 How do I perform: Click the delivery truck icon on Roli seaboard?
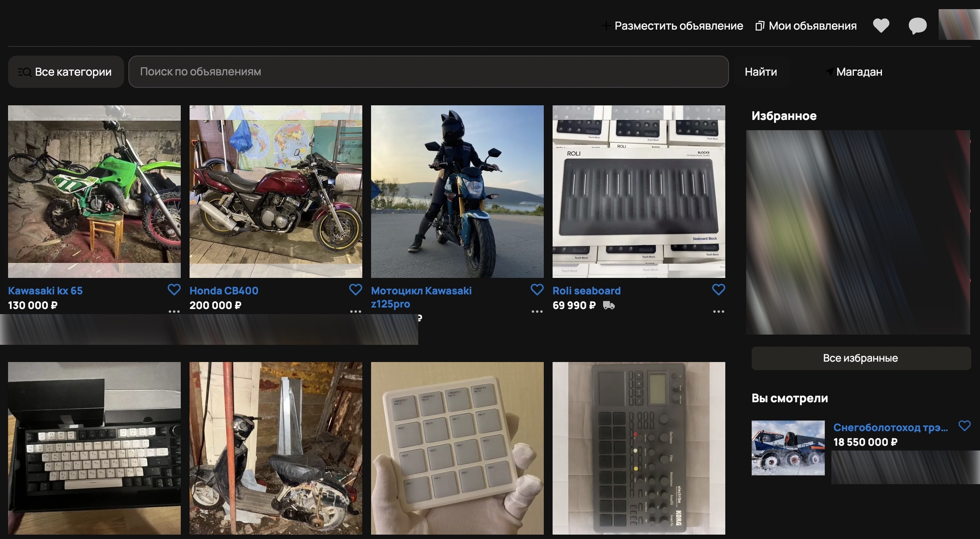point(609,305)
